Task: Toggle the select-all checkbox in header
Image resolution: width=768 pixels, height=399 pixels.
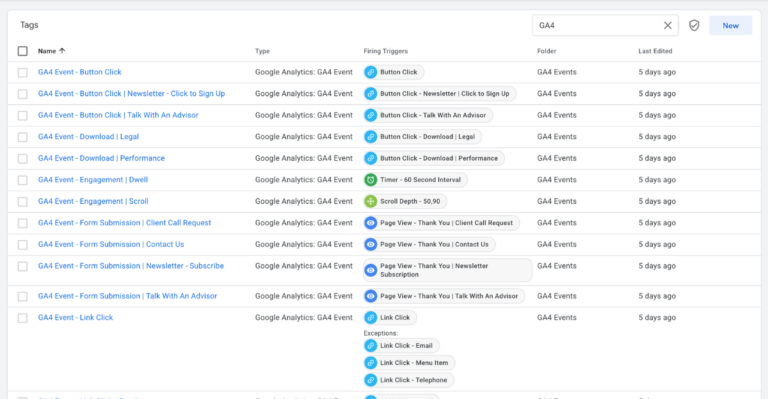Action: [x=23, y=51]
